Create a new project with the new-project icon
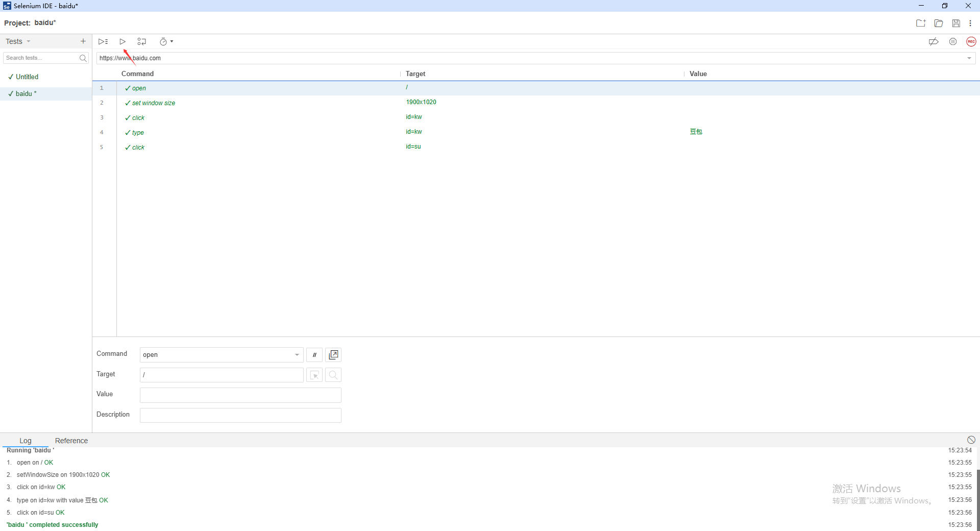This screenshot has height=531, width=980. 921,23
